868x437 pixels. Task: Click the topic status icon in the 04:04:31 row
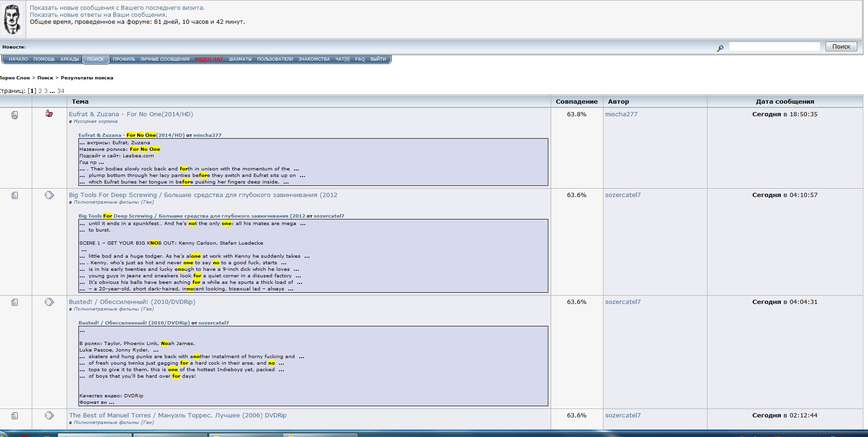[14, 303]
